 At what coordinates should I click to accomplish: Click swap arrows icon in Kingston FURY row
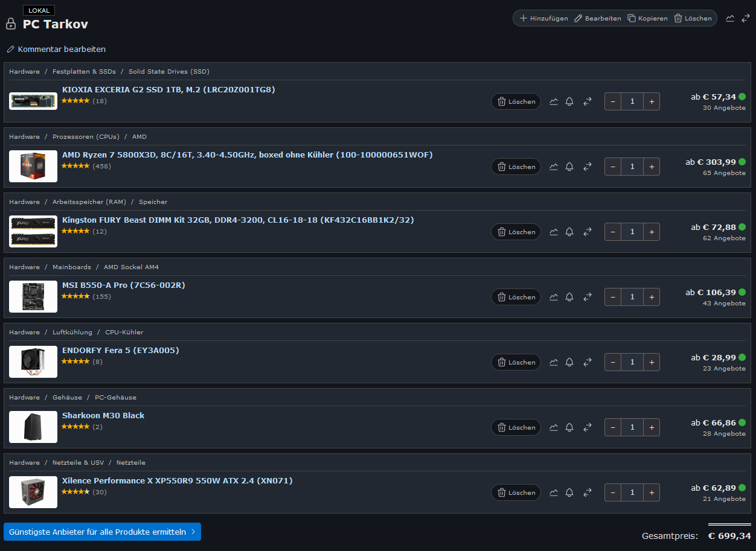pyautogui.click(x=588, y=232)
